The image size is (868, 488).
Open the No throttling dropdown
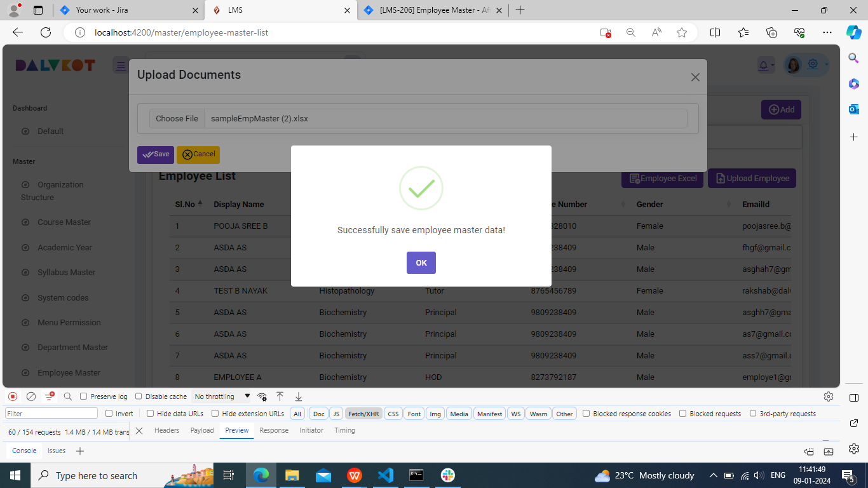[222, 396]
